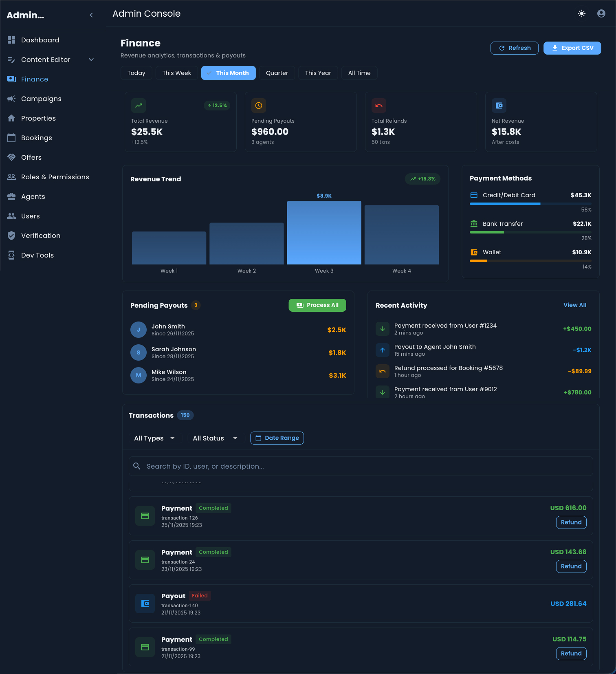
Task: Click the Bookings calendar icon
Action: (x=11, y=138)
